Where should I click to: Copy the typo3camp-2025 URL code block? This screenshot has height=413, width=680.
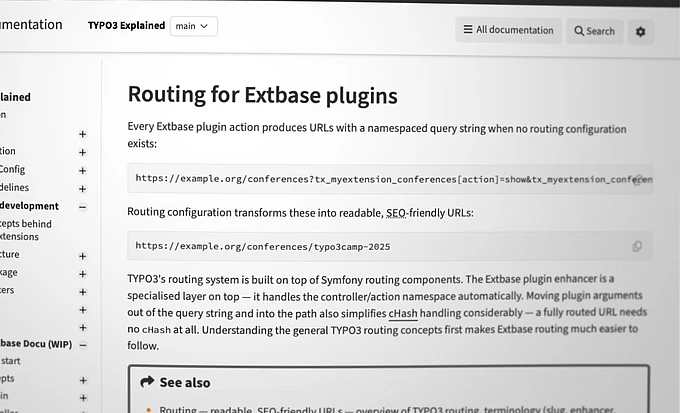point(637,246)
